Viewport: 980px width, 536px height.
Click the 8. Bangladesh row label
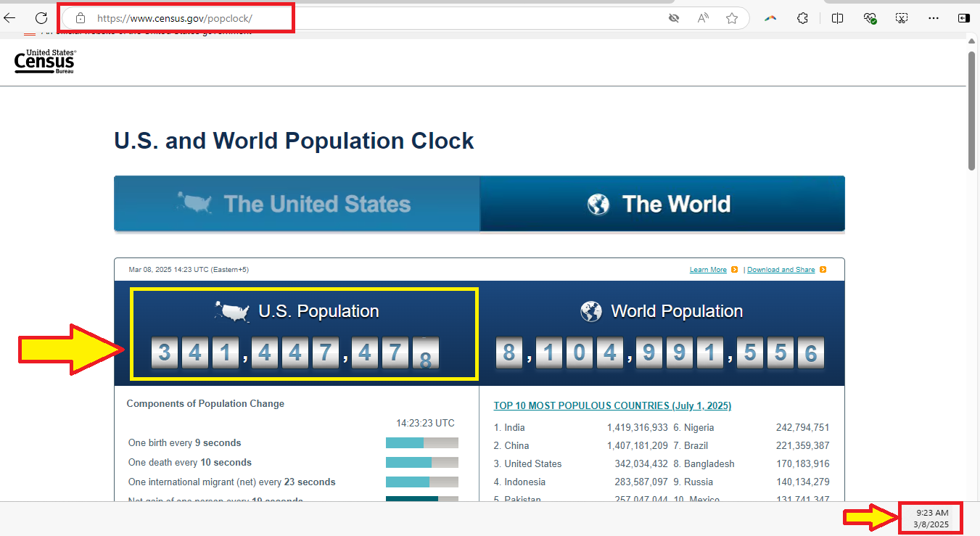[x=704, y=464]
